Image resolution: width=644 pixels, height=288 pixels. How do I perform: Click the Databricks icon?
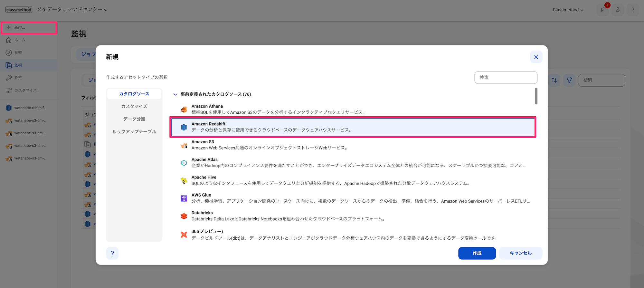184,216
